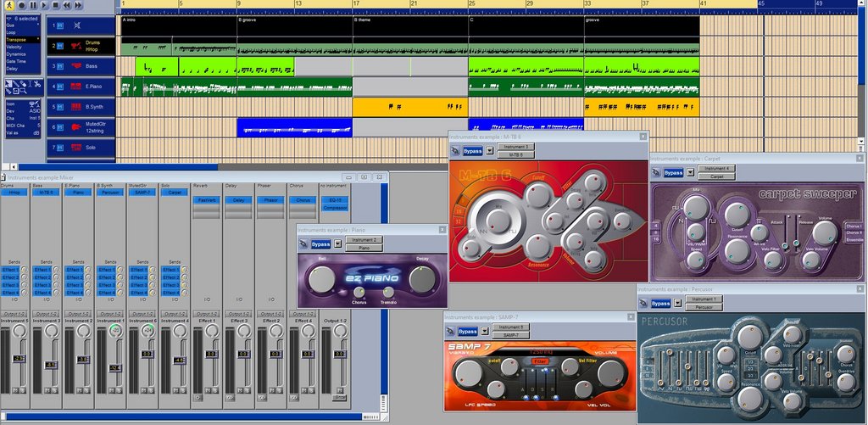Toggle the H button on track 5 B.Synth
This screenshot has height=425, width=868.
point(60,107)
